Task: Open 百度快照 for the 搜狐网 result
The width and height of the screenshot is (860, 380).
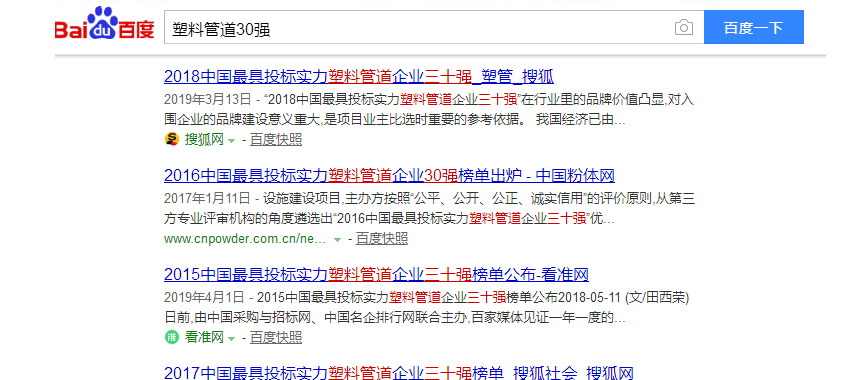Action: pos(276,140)
